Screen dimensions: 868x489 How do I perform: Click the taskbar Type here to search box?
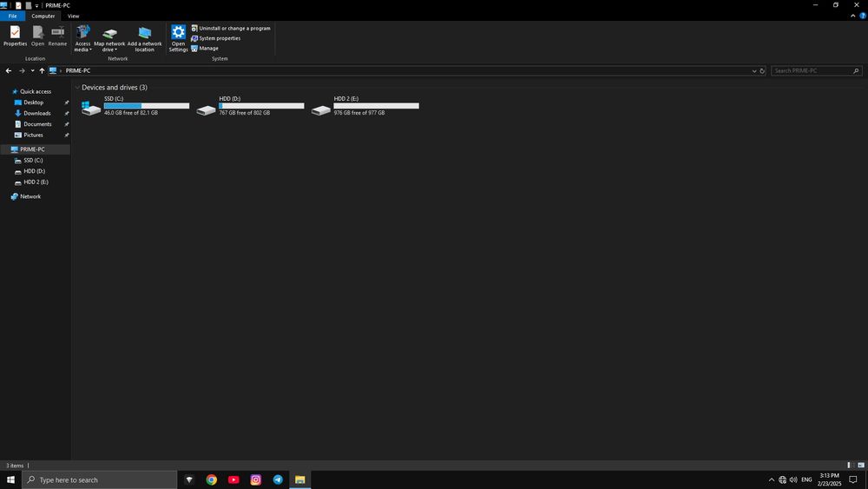[100, 479]
